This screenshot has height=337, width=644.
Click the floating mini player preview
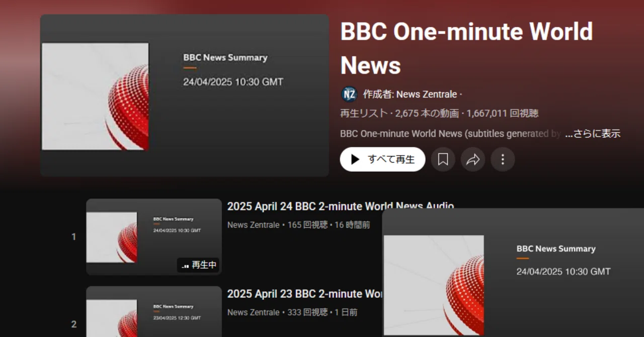[513, 273]
